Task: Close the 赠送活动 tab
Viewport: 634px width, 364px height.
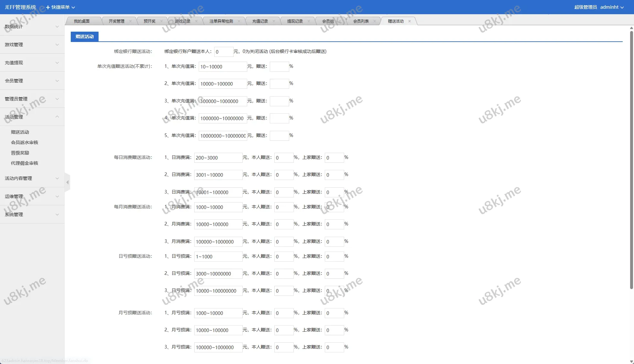Action: point(409,21)
